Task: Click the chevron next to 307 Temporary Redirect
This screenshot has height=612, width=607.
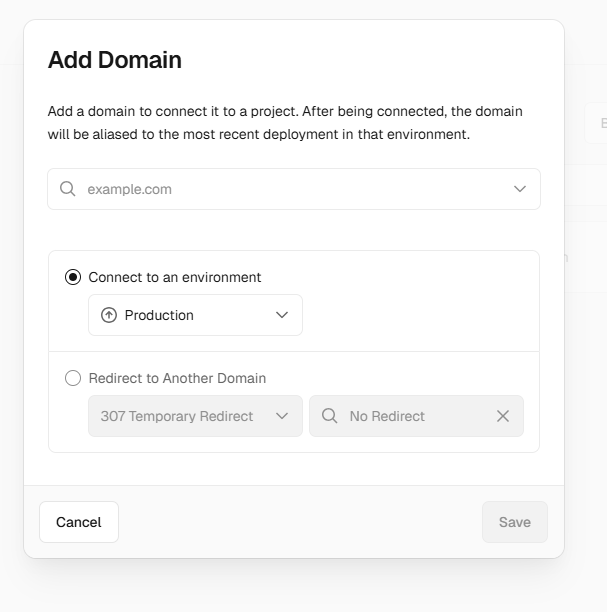Action: click(282, 416)
